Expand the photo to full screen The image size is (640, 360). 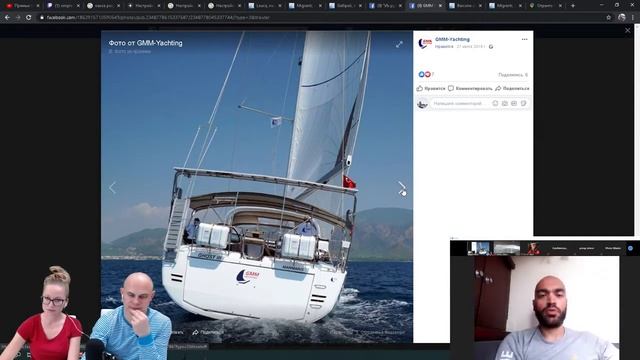(x=399, y=44)
